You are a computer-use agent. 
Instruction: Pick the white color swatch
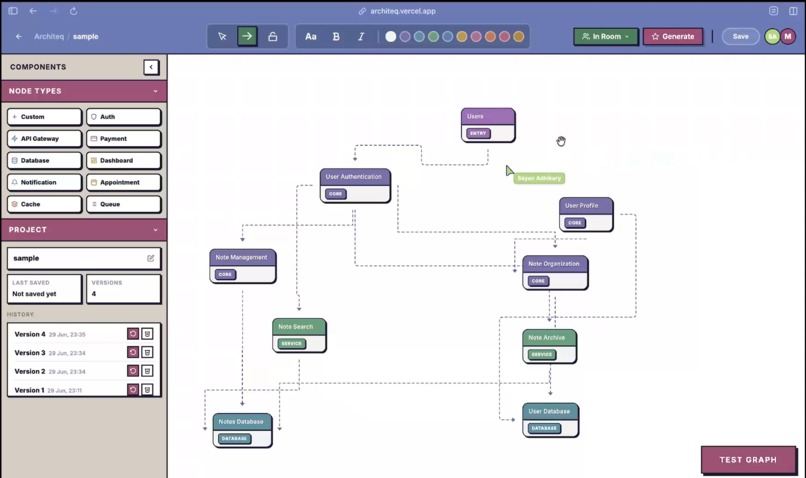coord(391,36)
